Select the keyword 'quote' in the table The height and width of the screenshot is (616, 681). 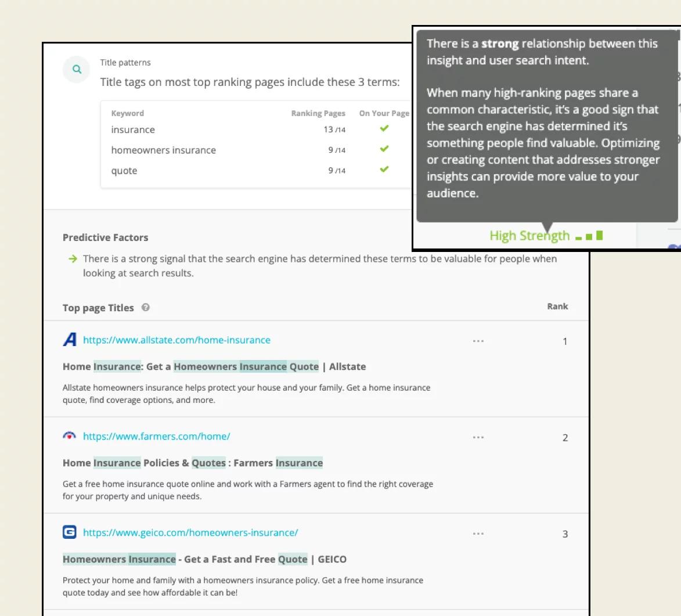click(124, 171)
